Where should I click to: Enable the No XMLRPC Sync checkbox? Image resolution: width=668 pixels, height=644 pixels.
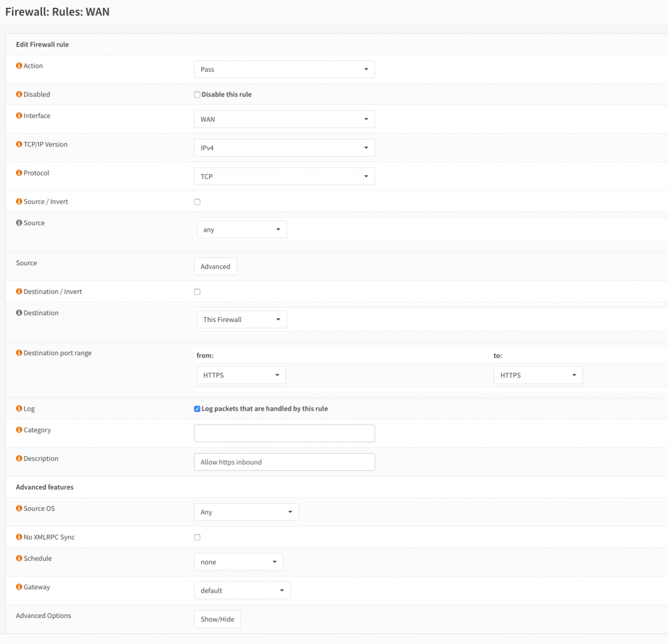(197, 538)
